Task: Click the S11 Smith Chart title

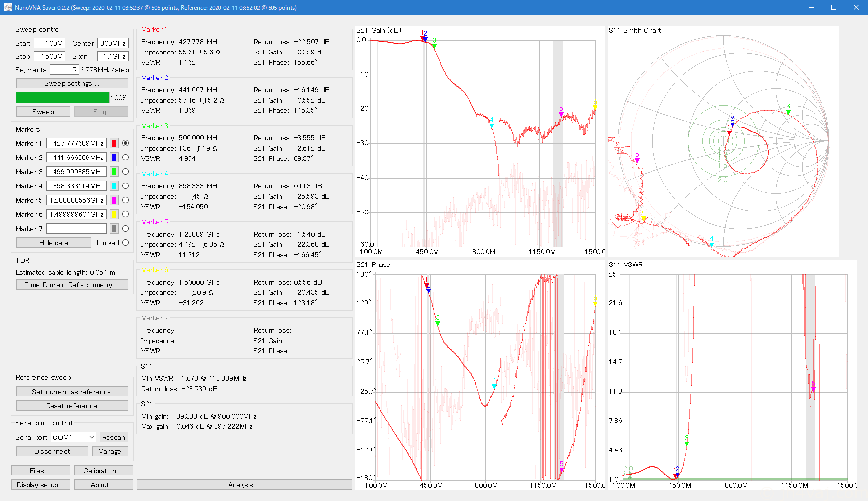Action: (635, 30)
